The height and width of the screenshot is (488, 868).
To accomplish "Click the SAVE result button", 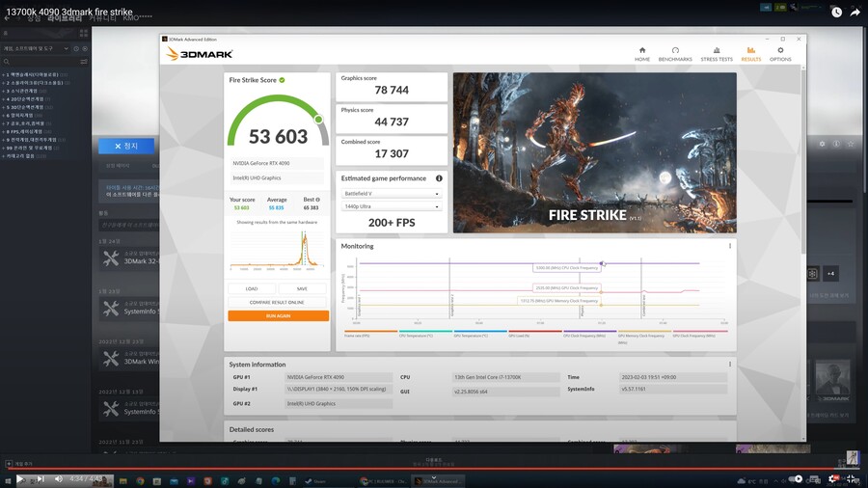I will tap(302, 288).
